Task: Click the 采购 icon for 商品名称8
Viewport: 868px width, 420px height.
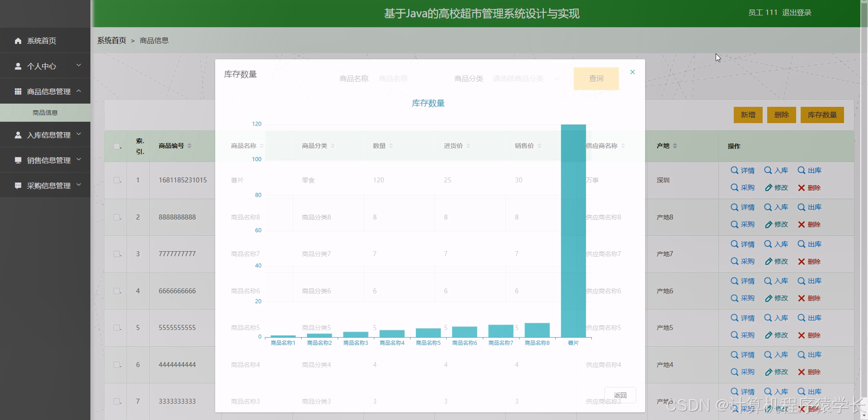Action: click(743, 224)
